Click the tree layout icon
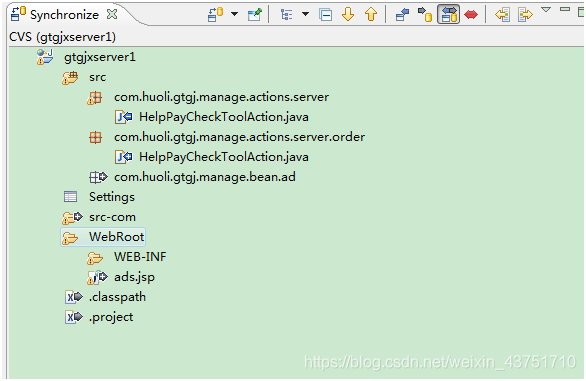This screenshot has width=586, height=381. pos(287,15)
